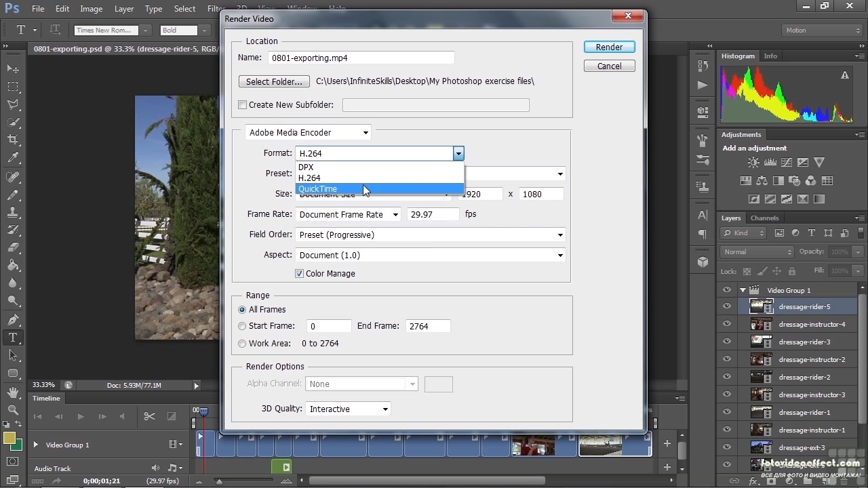This screenshot has height=488, width=868.
Task: Select the Clone Stamp tool
Action: 13,212
